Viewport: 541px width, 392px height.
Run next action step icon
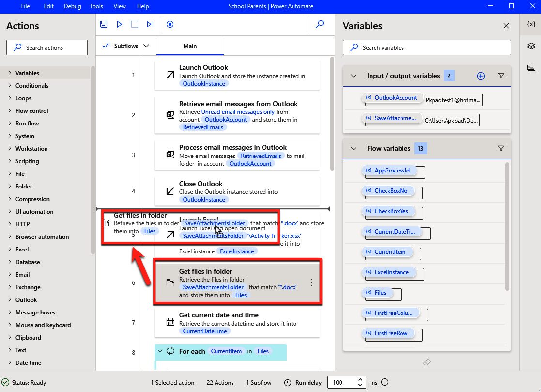[x=150, y=24]
